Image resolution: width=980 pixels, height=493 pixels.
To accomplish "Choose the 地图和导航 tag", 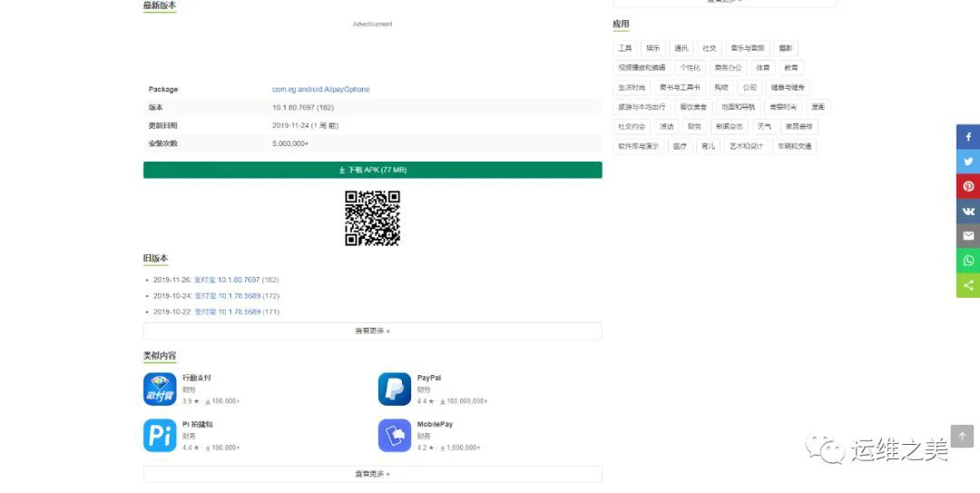I will click(x=738, y=107).
